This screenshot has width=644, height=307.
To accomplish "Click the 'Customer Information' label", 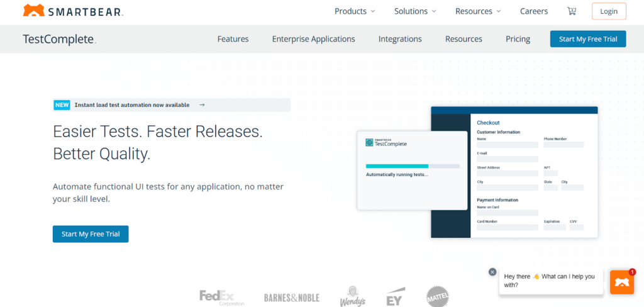I will pyautogui.click(x=498, y=132).
